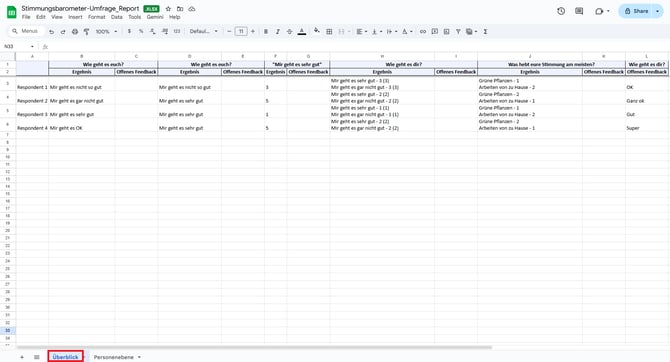This screenshot has width=670, height=362.
Task: Open the Help menu
Action: pos(174,17)
